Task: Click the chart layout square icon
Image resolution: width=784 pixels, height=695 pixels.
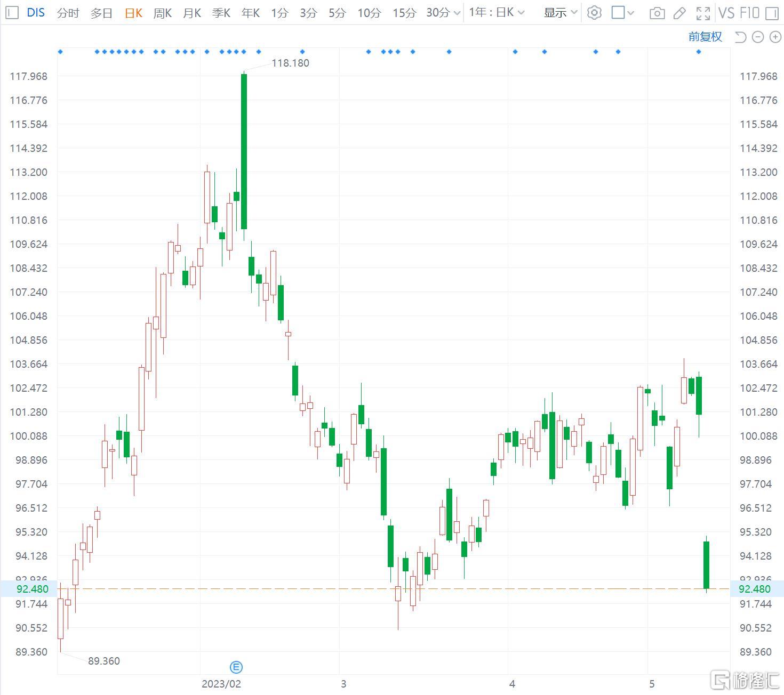Action: (x=618, y=12)
